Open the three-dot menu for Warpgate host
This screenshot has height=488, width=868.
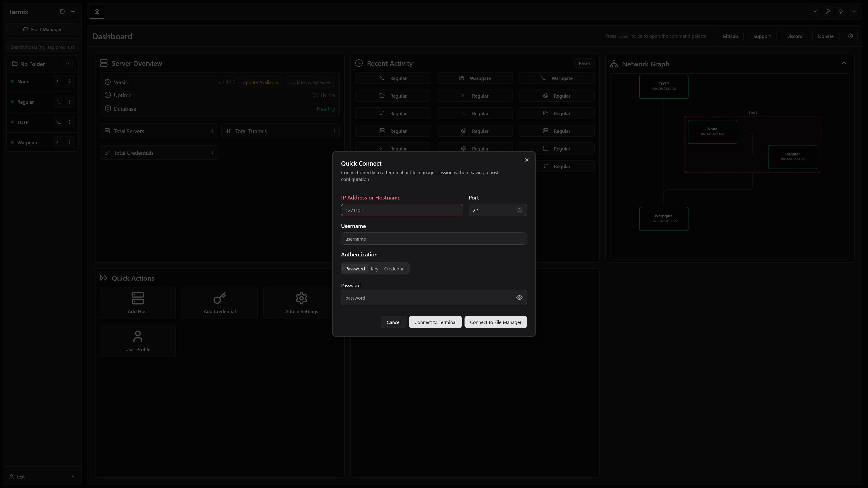click(70, 143)
